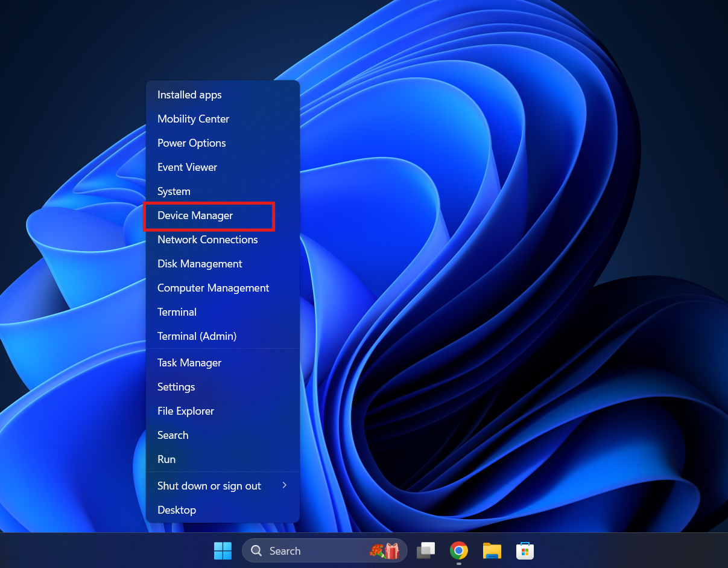Click the magnifier icon in the search box
728x568 pixels.
(256, 550)
